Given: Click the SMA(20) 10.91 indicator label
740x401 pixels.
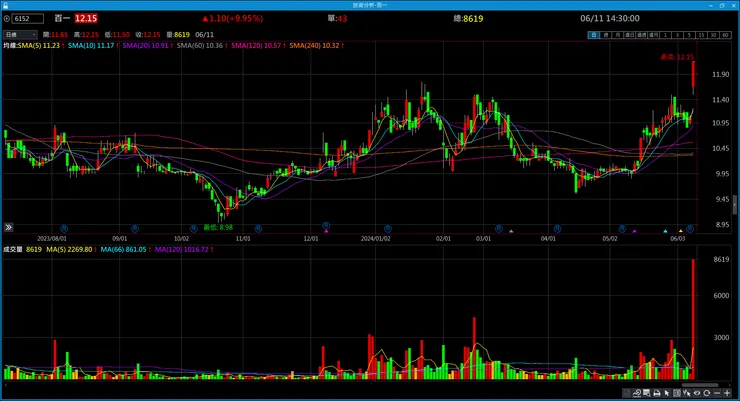Looking at the screenshot, I should pyautogui.click(x=145, y=45).
